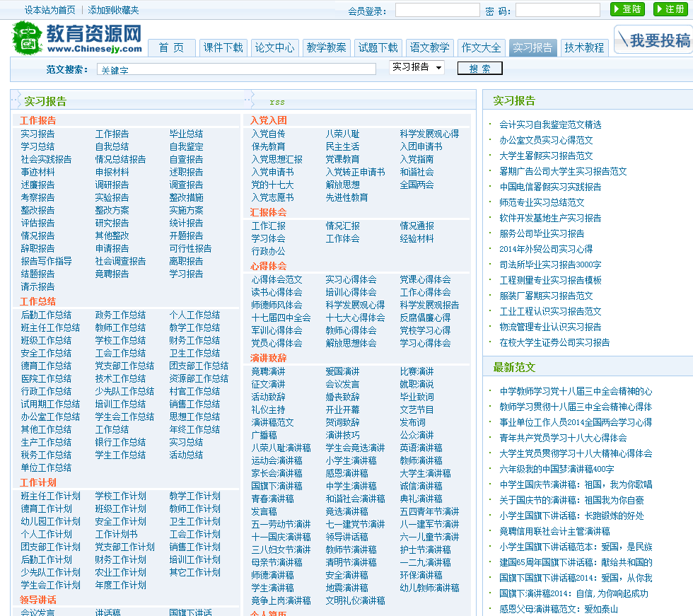
Task: Click the 年度工作计划 link
Action: point(120,586)
